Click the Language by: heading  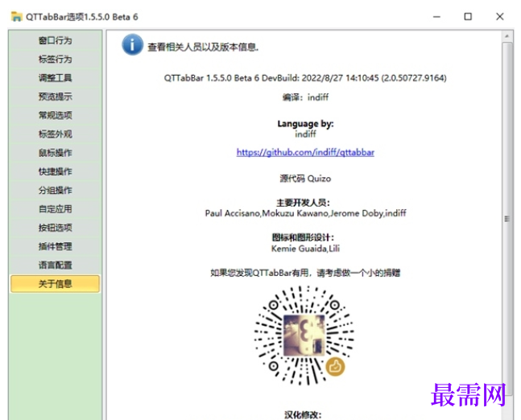pos(305,124)
